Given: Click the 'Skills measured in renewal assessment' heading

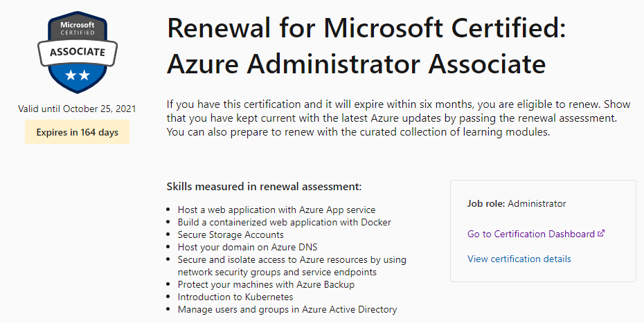Looking at the screenshot, I should click(264, 187).
